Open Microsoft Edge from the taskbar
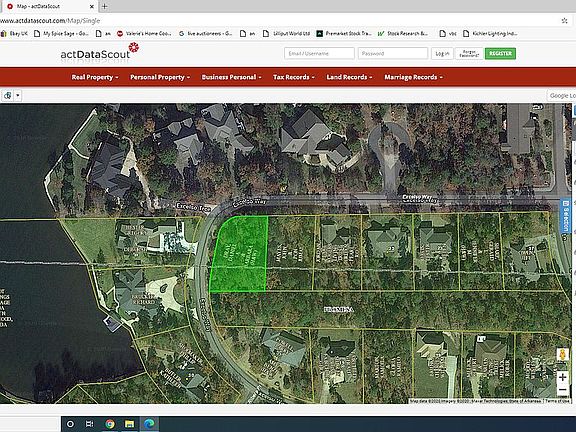Screen dimensions: 576x432 pos(149,424)
